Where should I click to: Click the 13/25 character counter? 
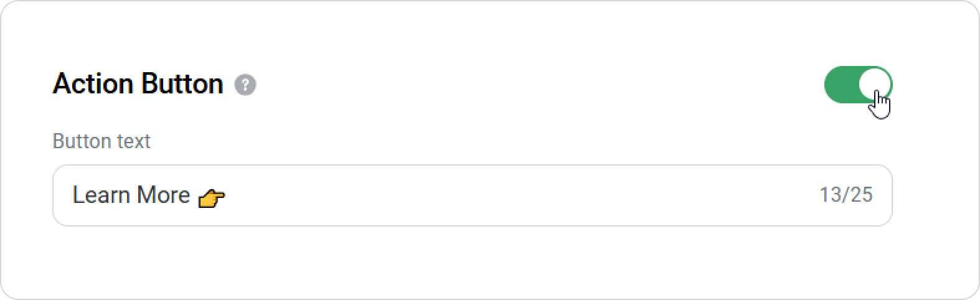pos(846,195)
